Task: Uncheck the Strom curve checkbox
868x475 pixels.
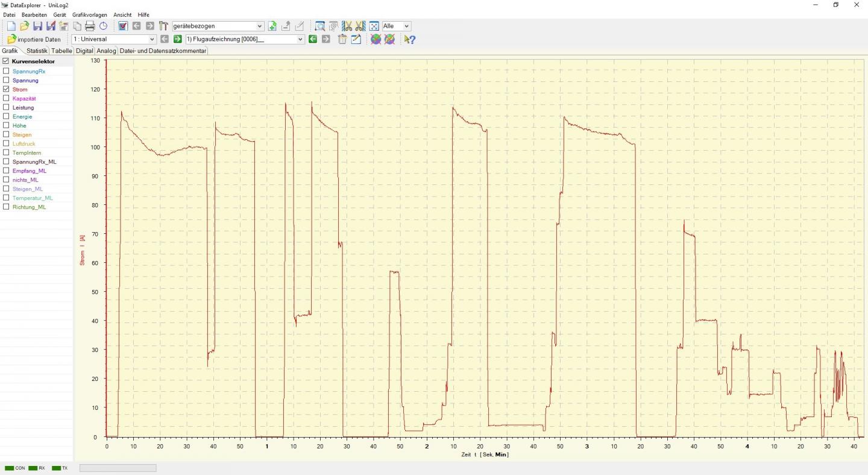Action: tap(6, 89)
